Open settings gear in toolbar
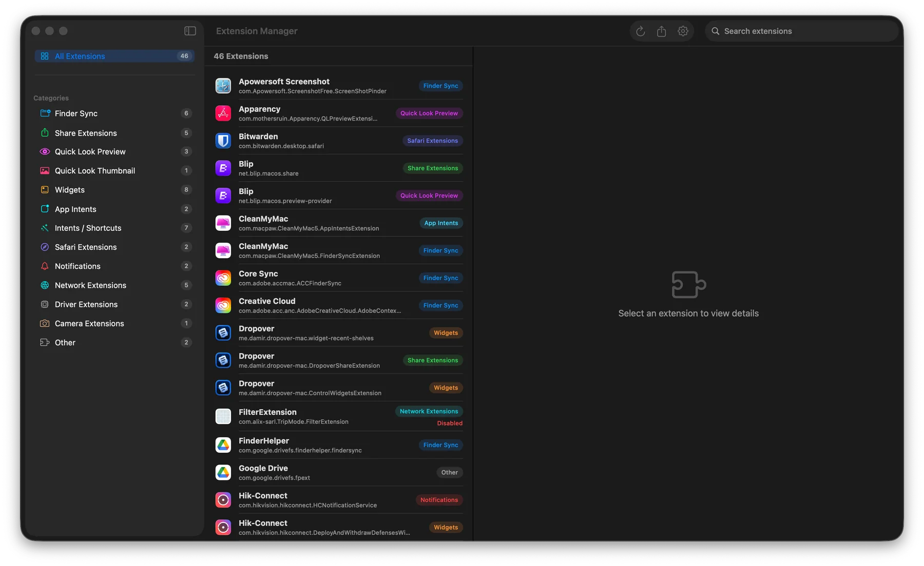The height and width of the screenshot is (566, 924). 683,31
